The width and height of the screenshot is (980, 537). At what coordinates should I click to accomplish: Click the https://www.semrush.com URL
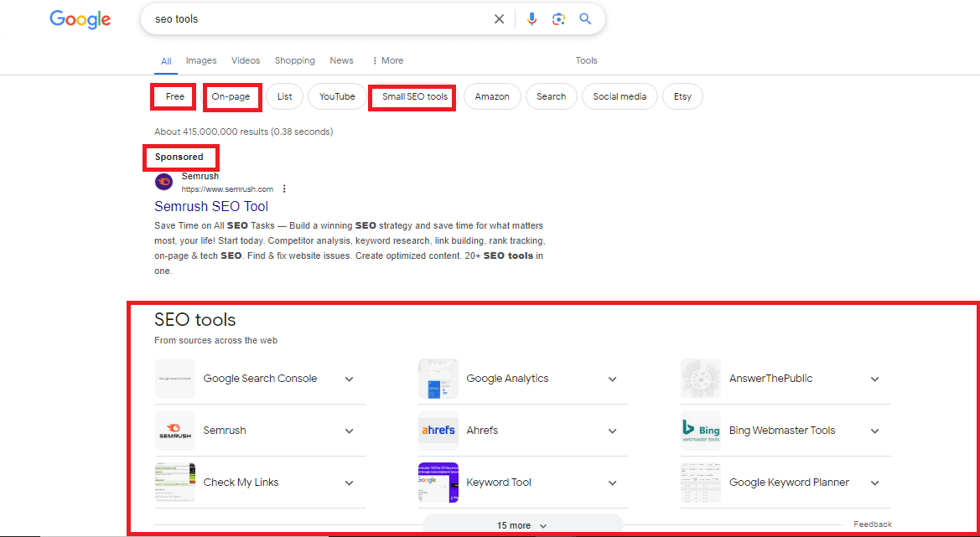coord(227,189)
